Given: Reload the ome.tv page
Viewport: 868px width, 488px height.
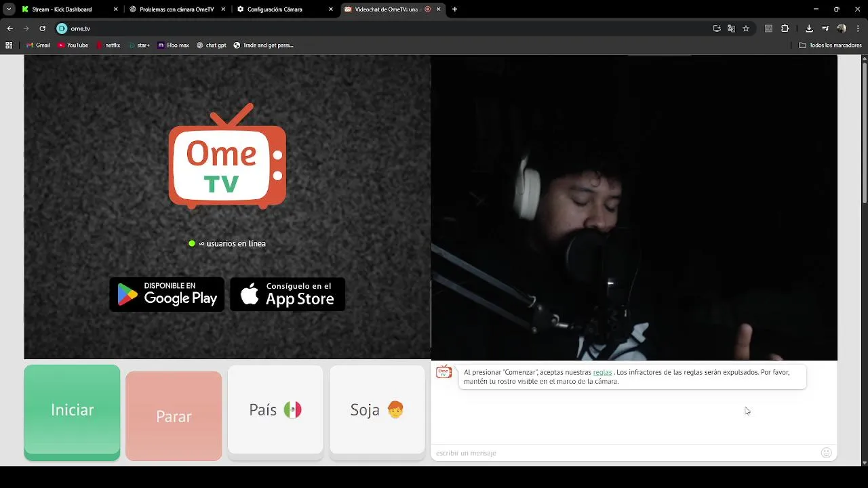Looking at the screenshot, I should point(42,28).
